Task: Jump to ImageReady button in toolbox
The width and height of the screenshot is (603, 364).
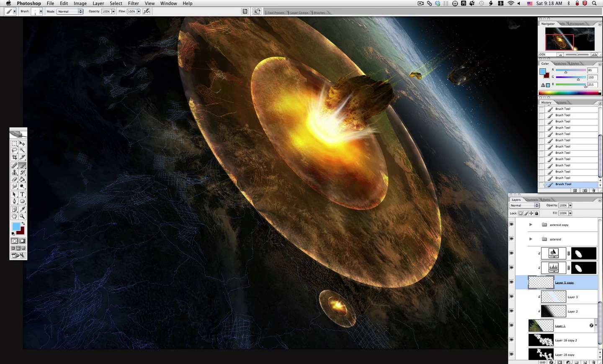Action: tap(18, 255)
